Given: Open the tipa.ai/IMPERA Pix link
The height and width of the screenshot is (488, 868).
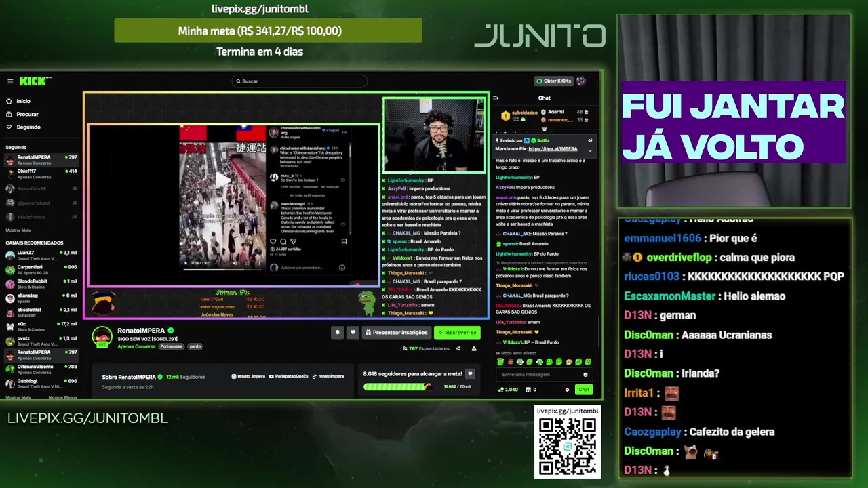Looking at the screenshot, I should [x=553, y=149].
